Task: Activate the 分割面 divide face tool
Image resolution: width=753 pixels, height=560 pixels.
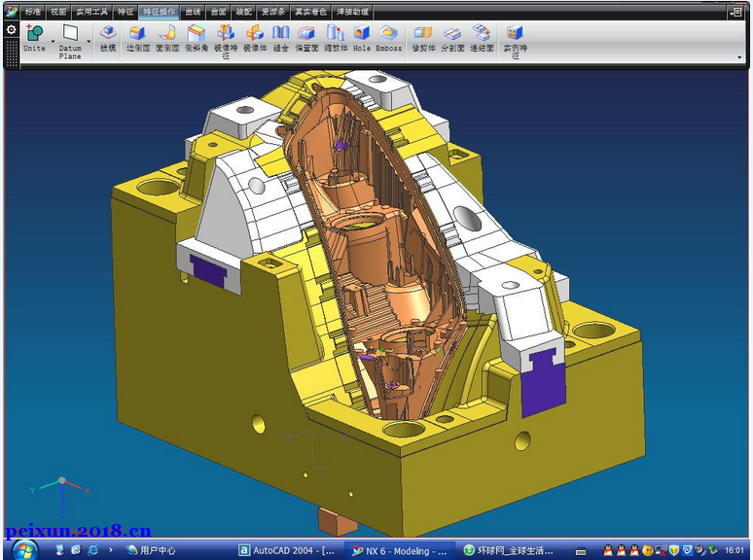Action: pyautogui.click(x=452, y=38)
